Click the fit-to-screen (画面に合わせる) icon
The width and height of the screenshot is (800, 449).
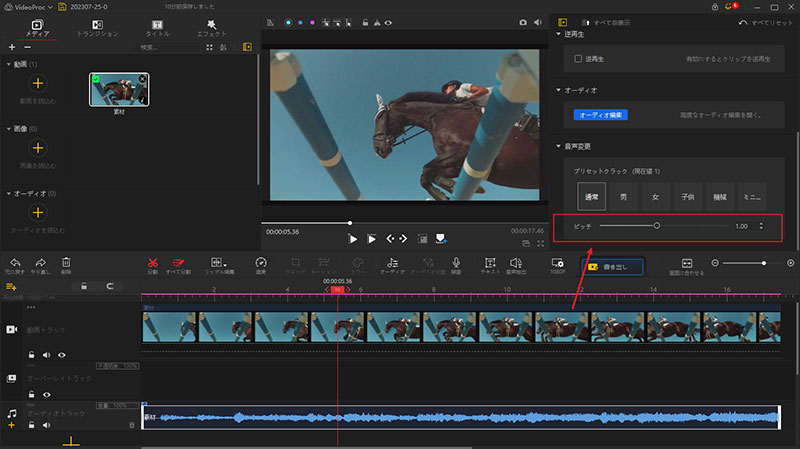click(687, 263)
